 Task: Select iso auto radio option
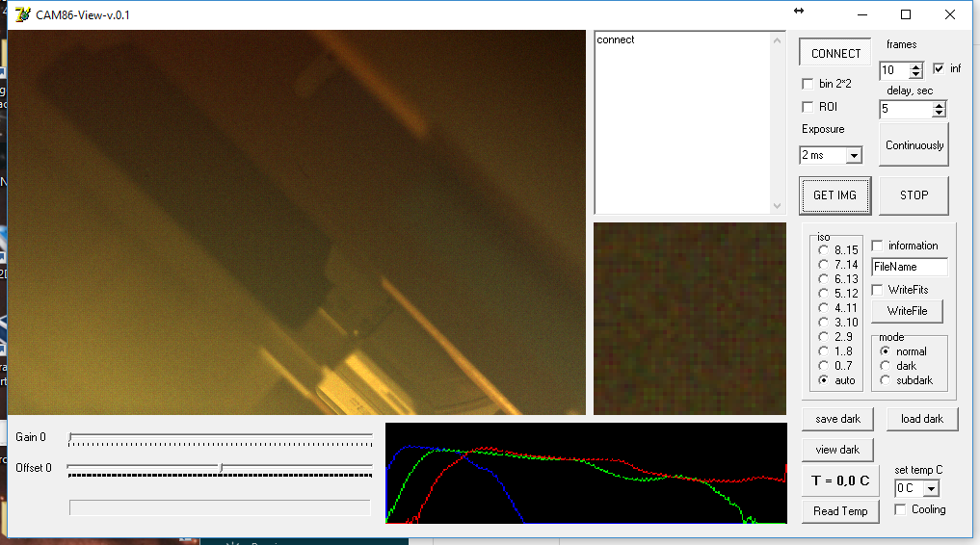click(823, 379)
